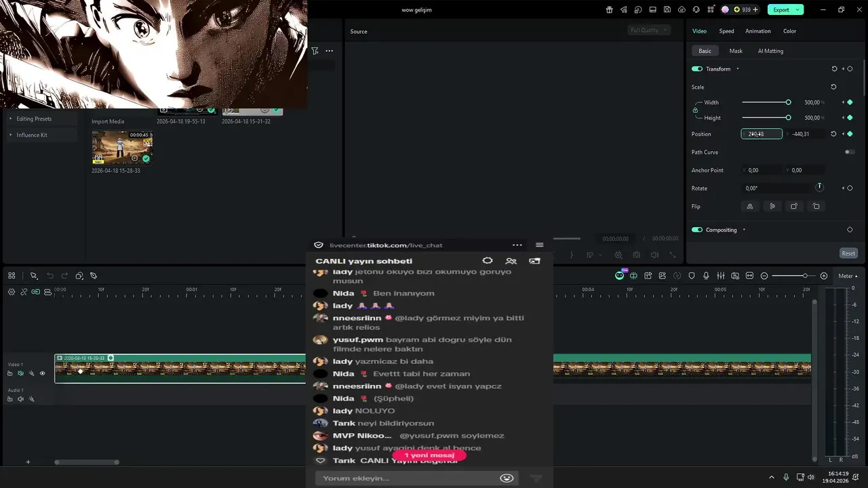Add a new track with plus icon
This screenshot has width=868, height=488.
(x=28, y=462)
